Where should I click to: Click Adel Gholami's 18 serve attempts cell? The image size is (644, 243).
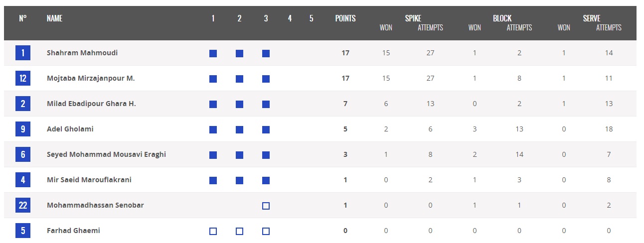[x=609, y=129]
